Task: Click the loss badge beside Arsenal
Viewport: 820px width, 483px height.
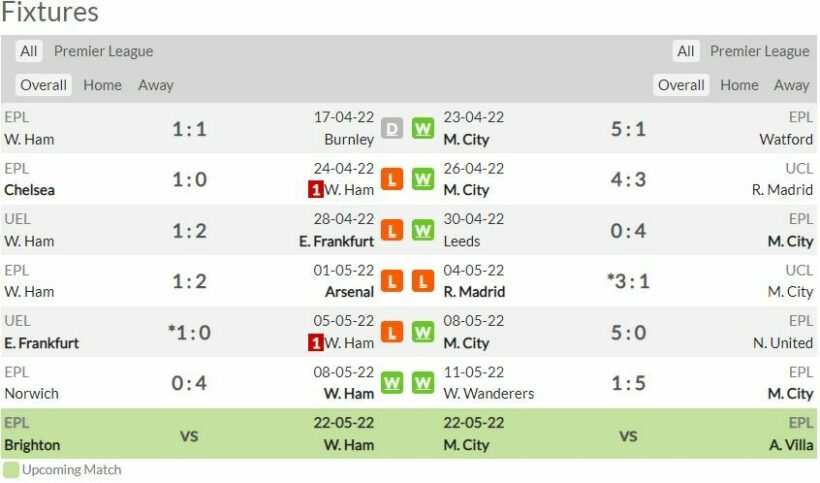Action: point(392,281)
